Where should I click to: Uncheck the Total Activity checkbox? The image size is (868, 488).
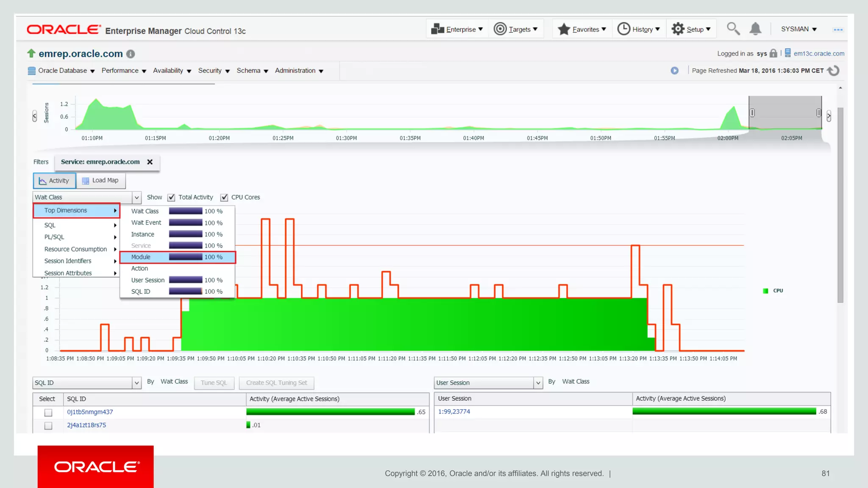(172, 197)
